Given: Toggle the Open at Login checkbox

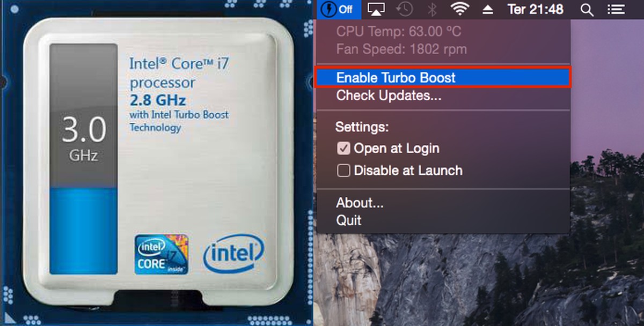Looking at the screenshot, I should click(344, 149).
